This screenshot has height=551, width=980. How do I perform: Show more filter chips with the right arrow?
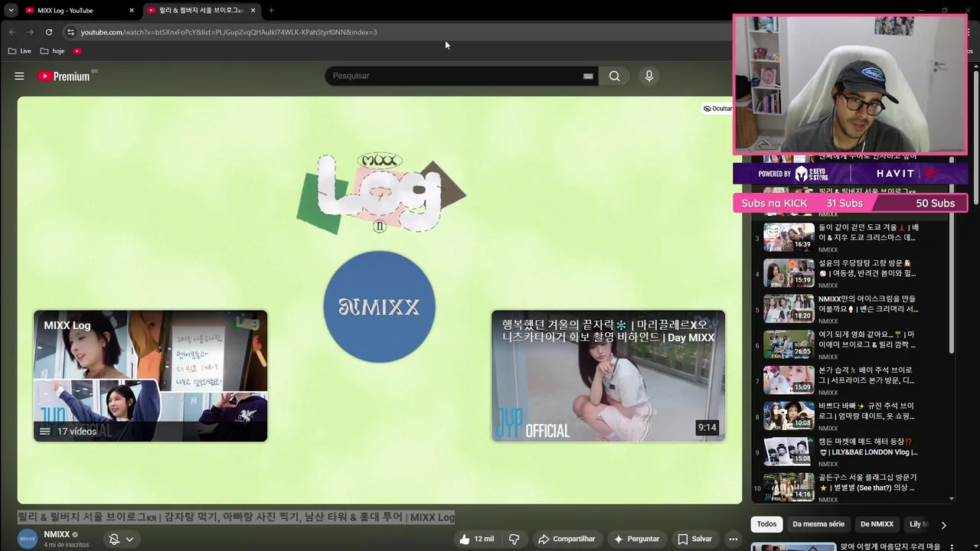[943, 525]
